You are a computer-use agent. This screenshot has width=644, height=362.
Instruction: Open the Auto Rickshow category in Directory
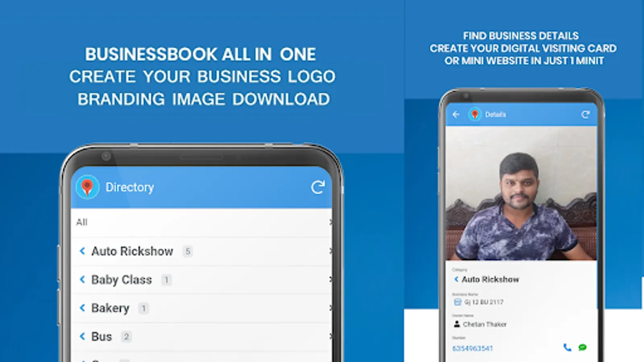tap(201, 251)
